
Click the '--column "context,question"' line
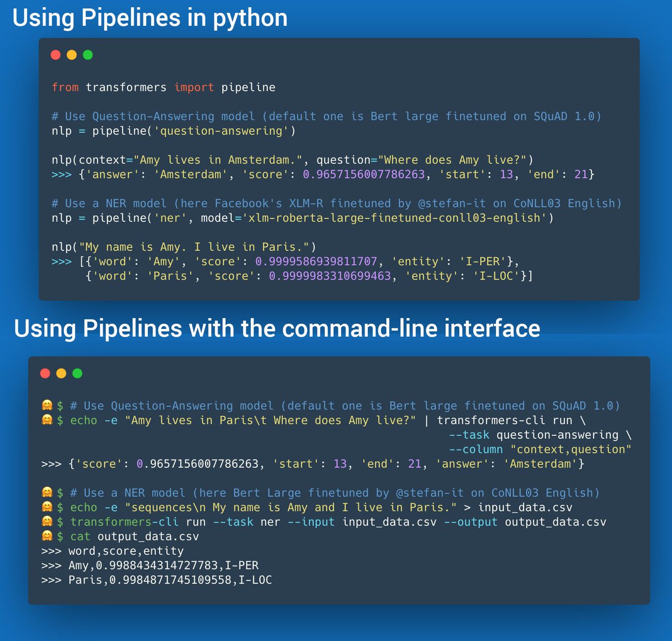pyautogui.click(x=540, y=449)
